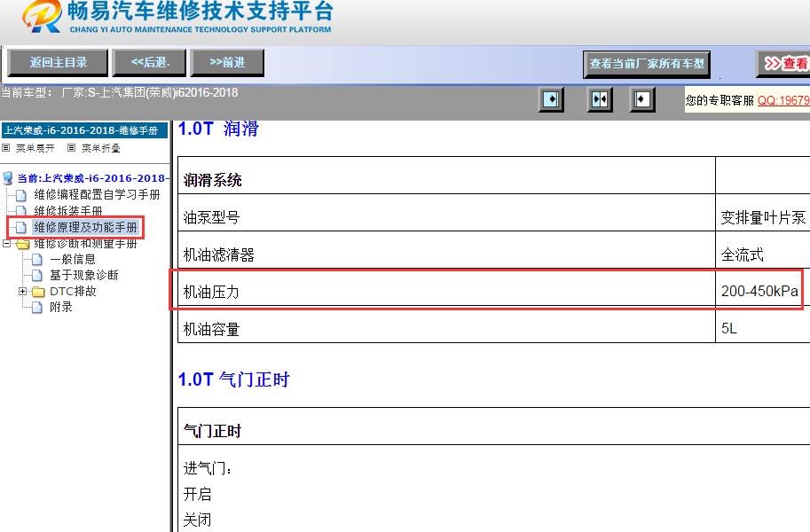Click the 进气门: text
810x532 pixels.
click(208, 468)
